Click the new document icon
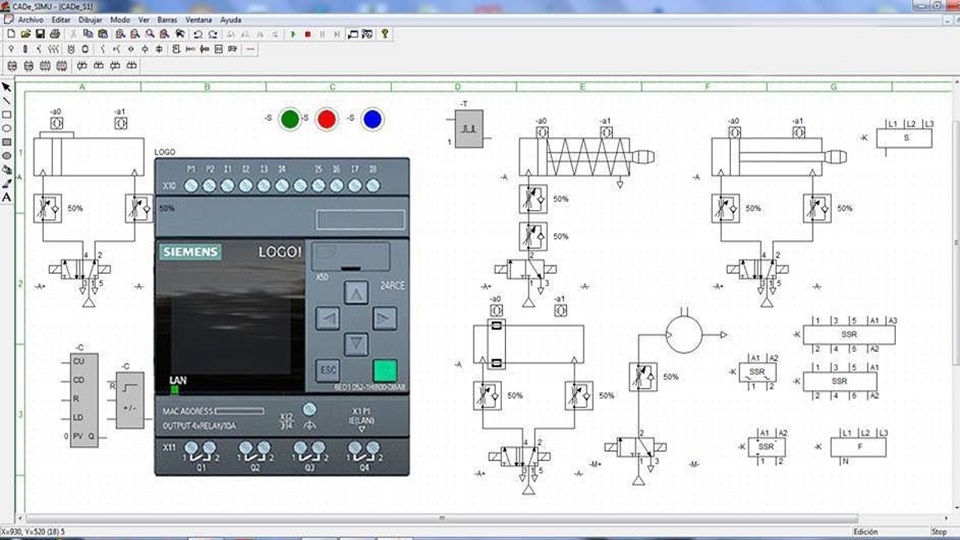Screen dimensions: 960x540 click(11, 34)
